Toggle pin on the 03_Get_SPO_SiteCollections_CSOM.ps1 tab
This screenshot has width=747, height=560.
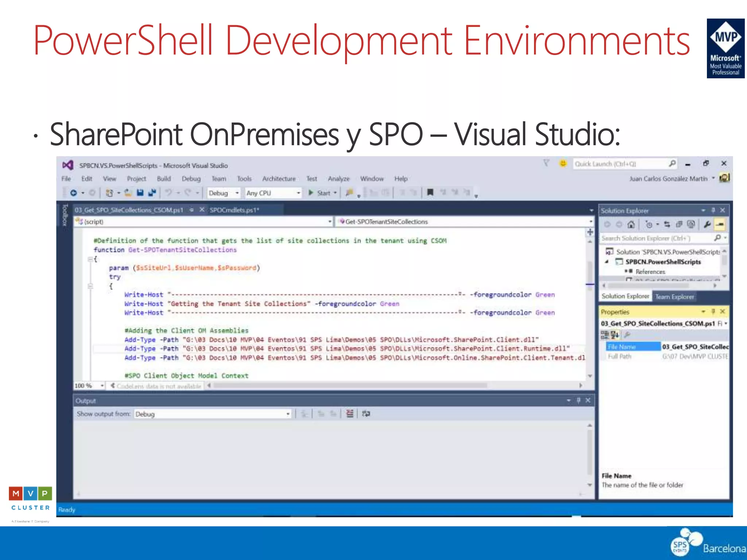191,210
